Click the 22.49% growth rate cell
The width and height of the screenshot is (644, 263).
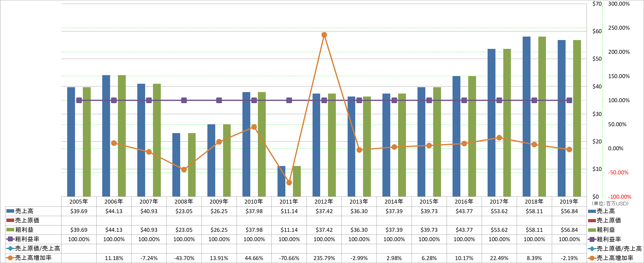[x=499, y=258]
